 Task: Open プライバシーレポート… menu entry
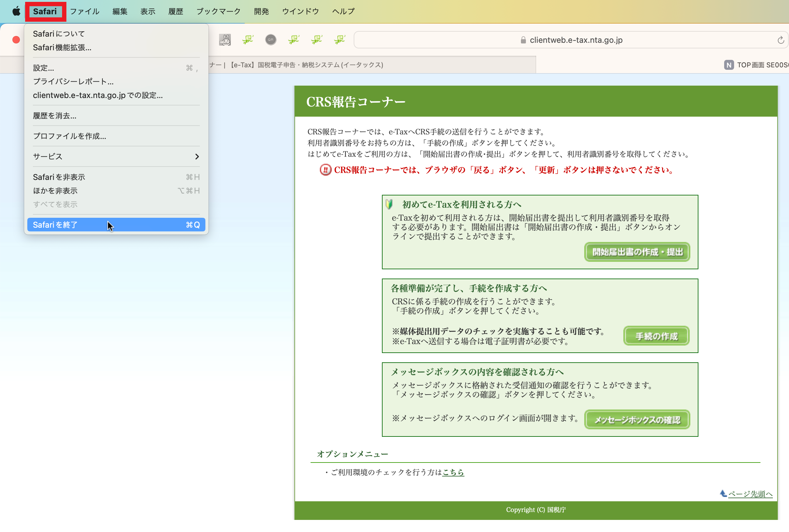pos(116,81)
